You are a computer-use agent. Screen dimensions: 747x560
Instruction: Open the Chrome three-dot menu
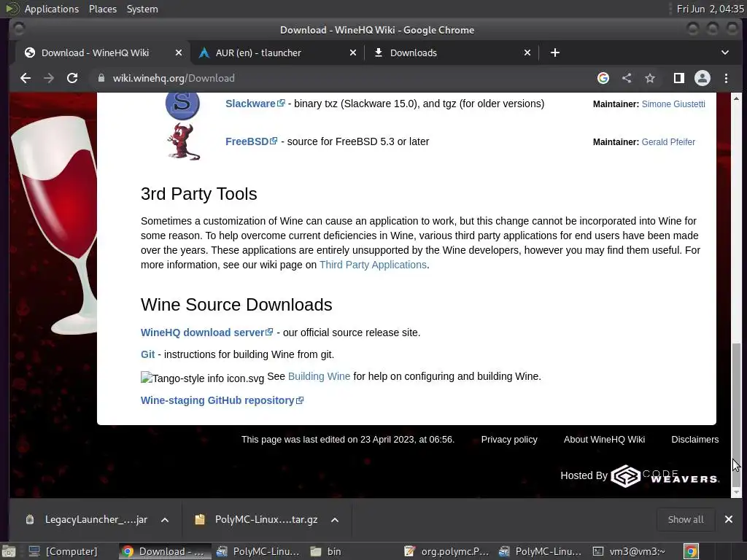click(726, 78)
